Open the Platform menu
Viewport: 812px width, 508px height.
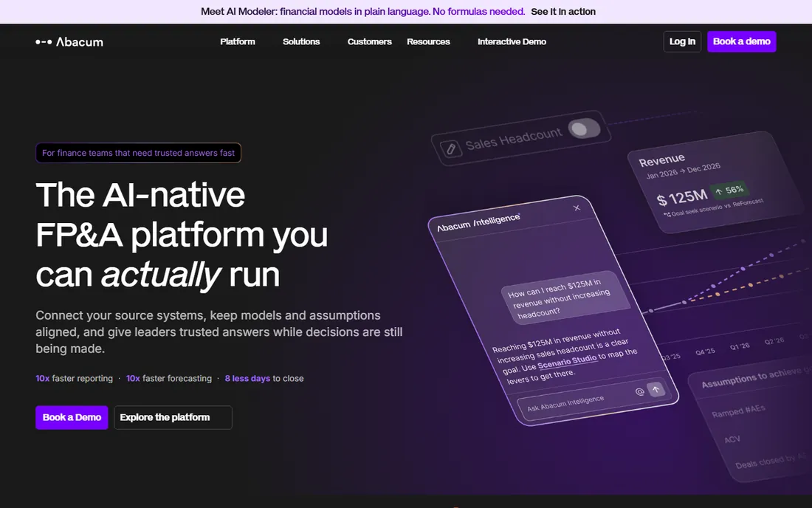(238, 41)
